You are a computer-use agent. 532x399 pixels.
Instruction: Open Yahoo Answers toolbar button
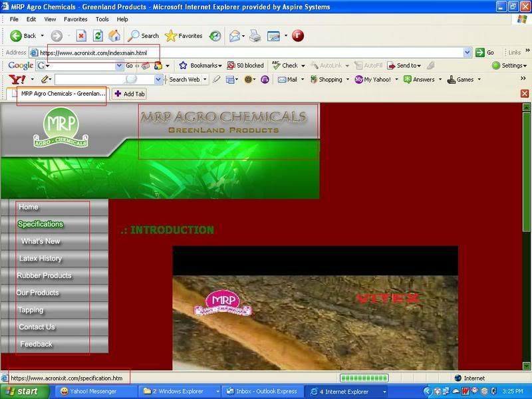tap(419, 79)
